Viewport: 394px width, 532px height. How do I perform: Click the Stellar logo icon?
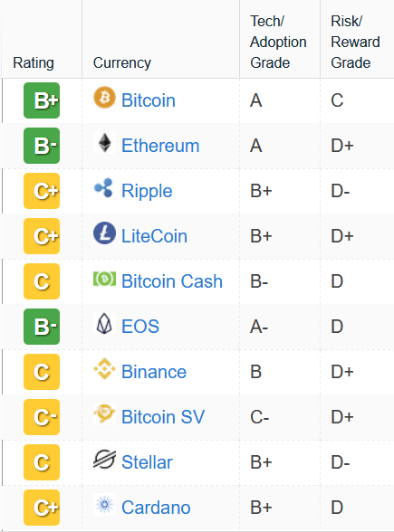point(105,459)
